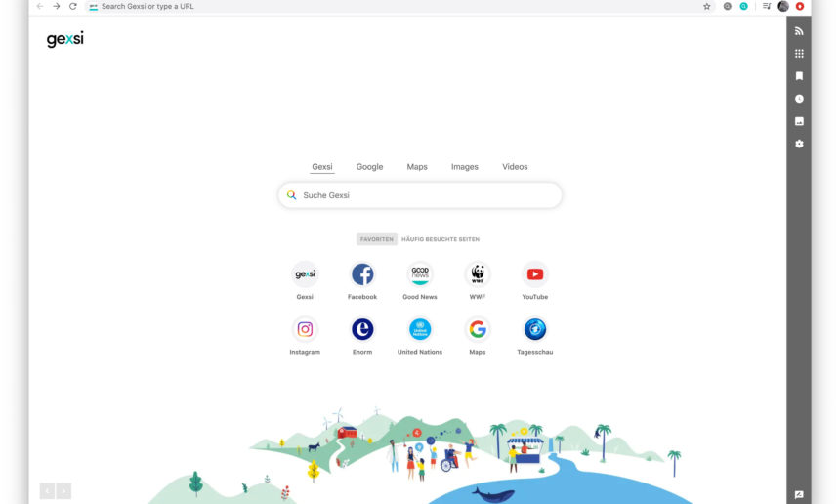Viewport: 840px width, 504px height.
Task: Open the teal Gexsi extension icon
Action: pos(743,7)
